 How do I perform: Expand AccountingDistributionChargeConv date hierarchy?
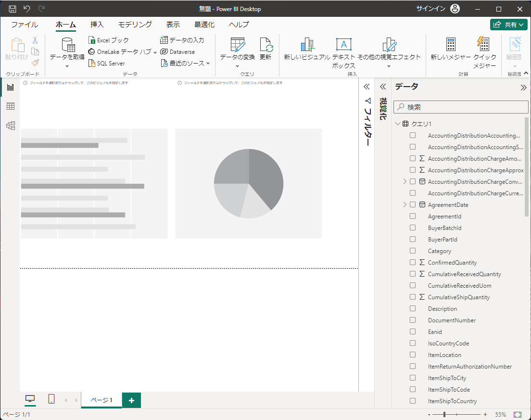[405, 181]
